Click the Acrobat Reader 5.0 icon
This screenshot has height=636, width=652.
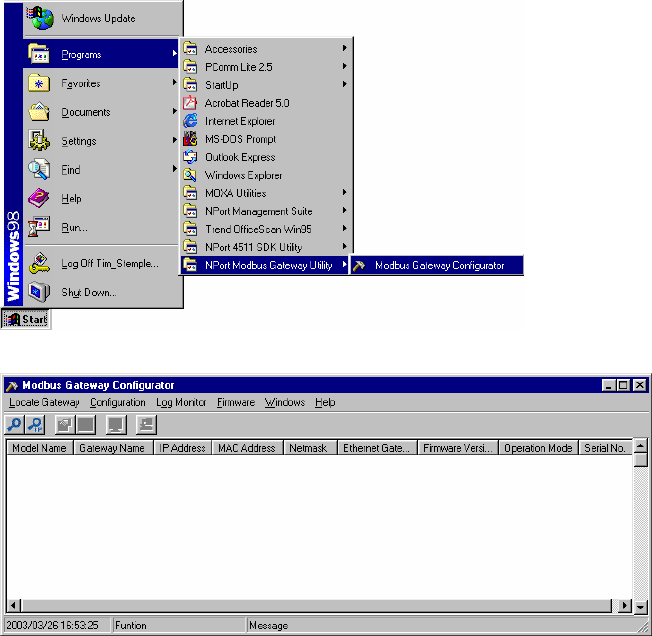[x=190, y=103]
